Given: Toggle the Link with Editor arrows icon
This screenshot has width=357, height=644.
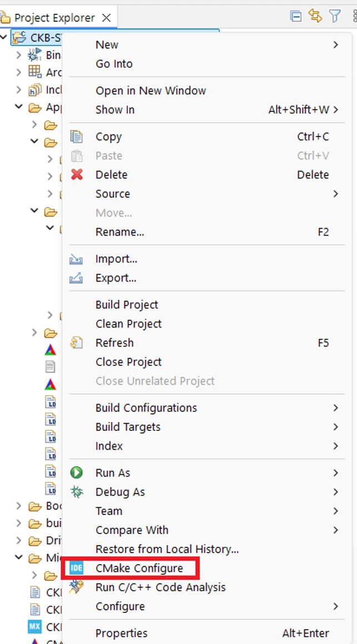Looking at the screenshot, I should [x=315, y=16].
